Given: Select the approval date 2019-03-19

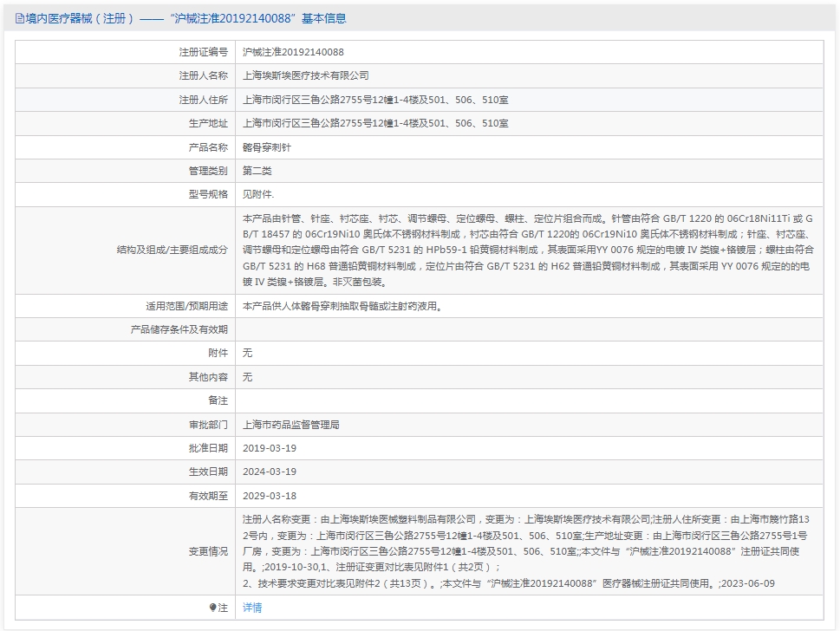Looking at the screenshot, I should [270, 448].
